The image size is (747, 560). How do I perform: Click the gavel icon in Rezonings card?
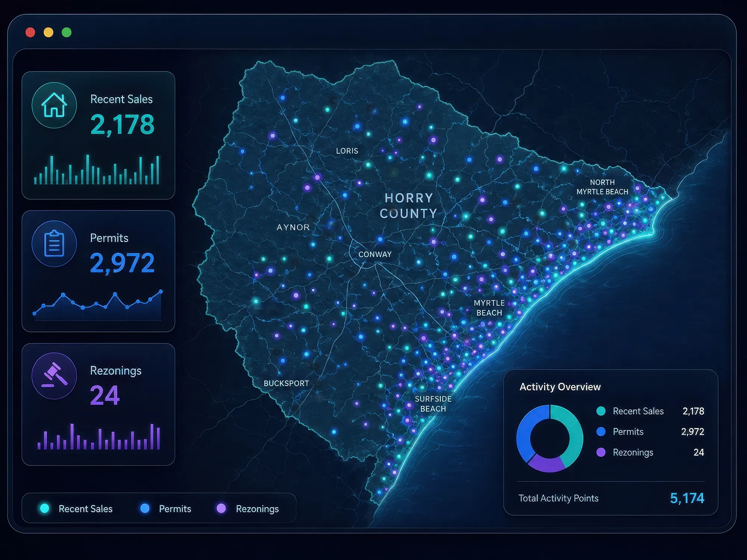(x=55, y=375)
